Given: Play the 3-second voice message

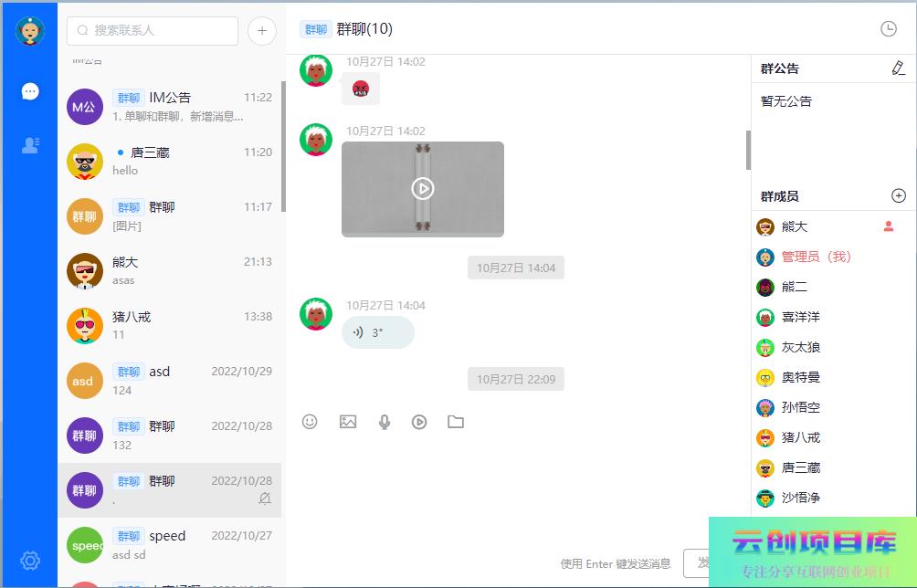Looking at the screenshot, I should [377, 332].
